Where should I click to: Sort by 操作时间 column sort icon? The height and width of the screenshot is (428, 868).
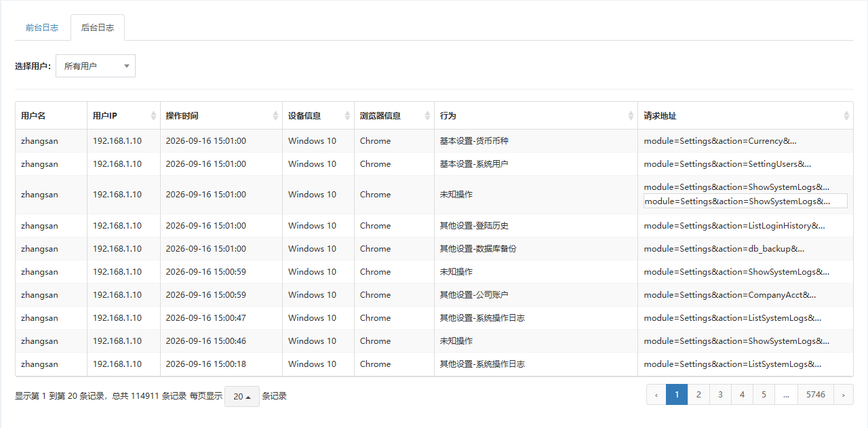click(x=275, y=116)
